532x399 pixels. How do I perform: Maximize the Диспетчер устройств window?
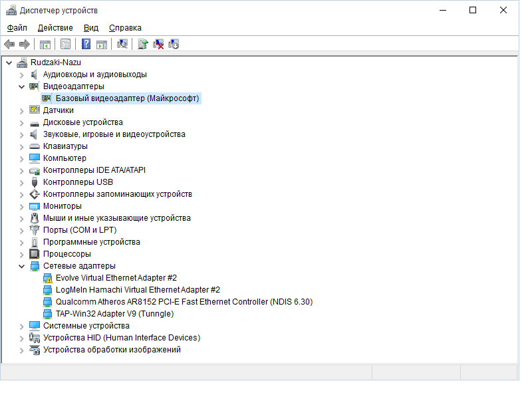pyautogui.click(x=473, y=10)
